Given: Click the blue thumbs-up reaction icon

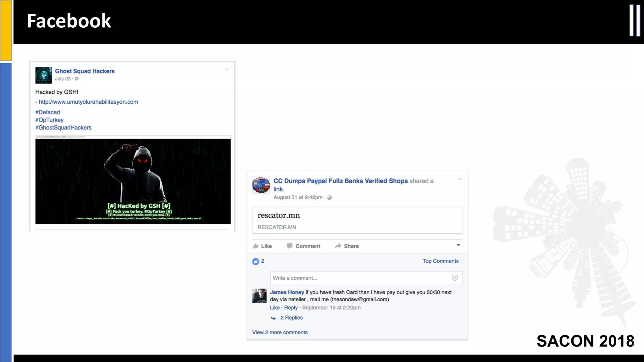Looking at the screenshot, I should [x=256, y=261].
